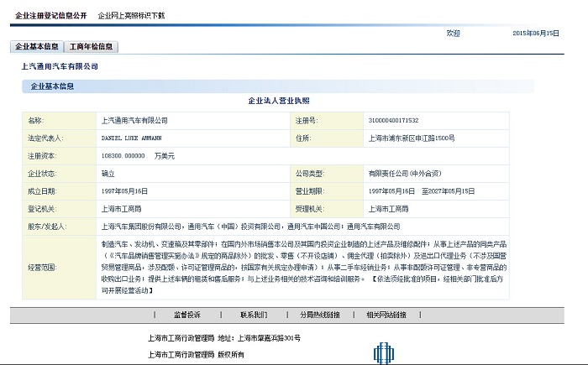Click the 法定代表人: label cell
Image resolution: width=588 pixels, height=365 pixels.
pos(60,138)
